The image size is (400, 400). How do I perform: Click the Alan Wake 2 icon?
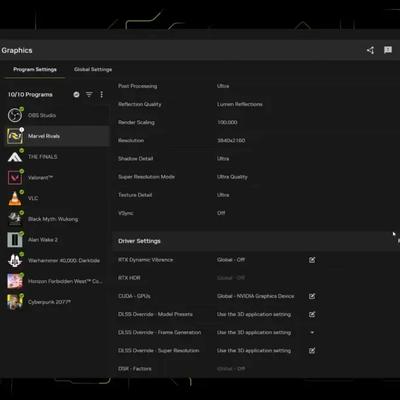(x=15, y=240)
